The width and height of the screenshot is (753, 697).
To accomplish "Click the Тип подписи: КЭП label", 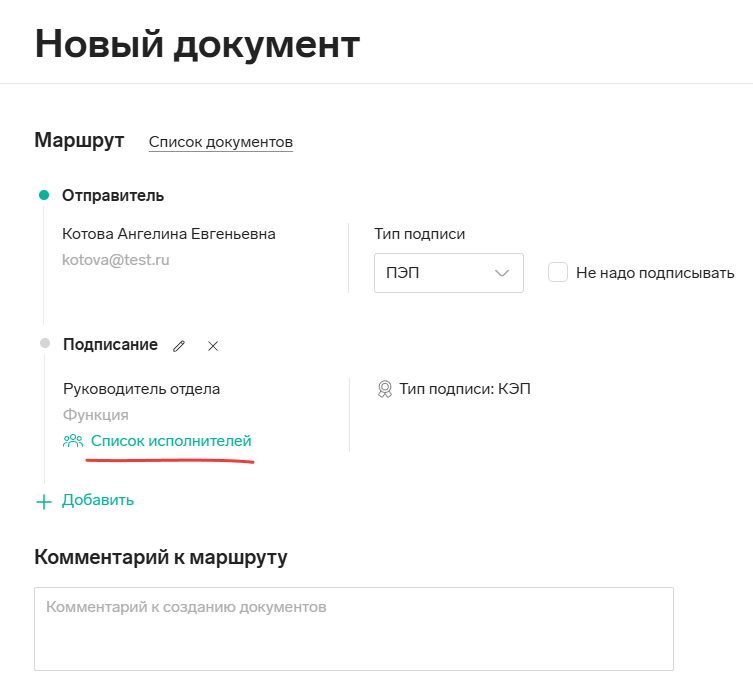I will tap(465, 389).
